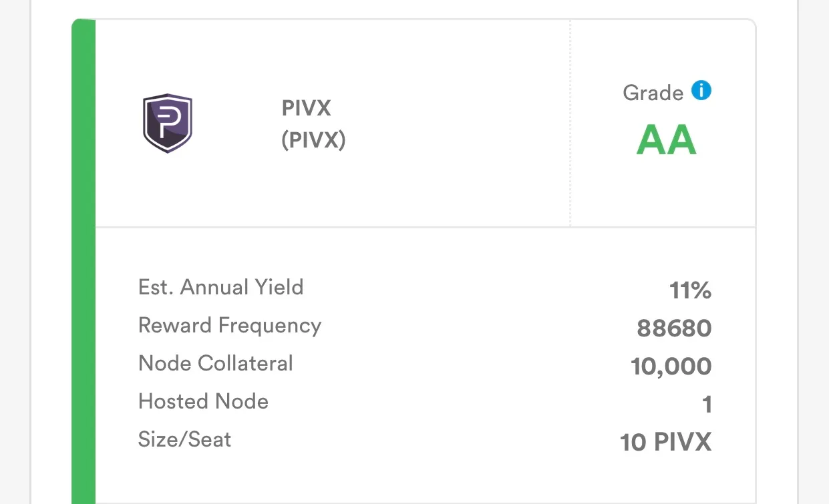Click the PIVX shield logo
829x504 pixels.
pyautogui.click(x=168, y=124)
